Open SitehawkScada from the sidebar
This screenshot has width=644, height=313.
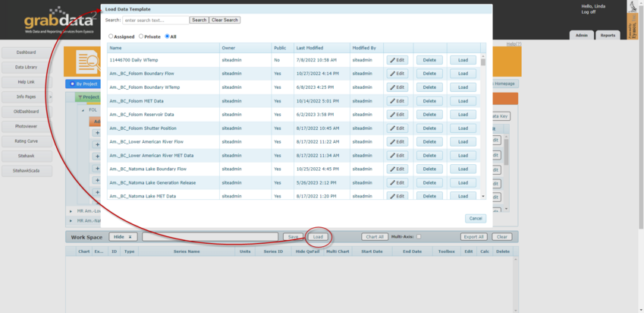coord(27,171)
